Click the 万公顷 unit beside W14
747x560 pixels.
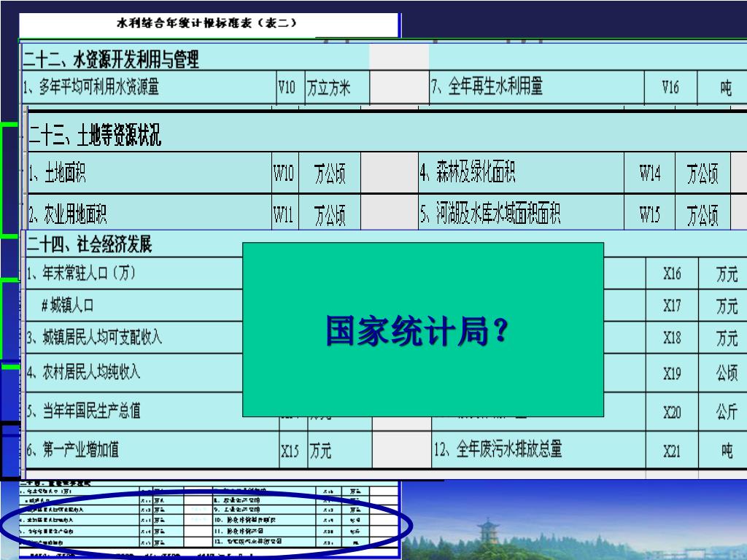pyautogui.click(x=703, y=174)
